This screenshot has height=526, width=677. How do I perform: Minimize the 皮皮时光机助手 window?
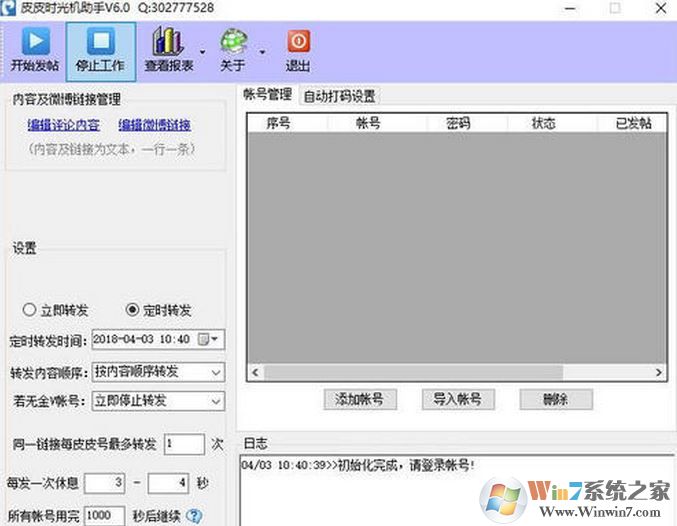point(570,9)
